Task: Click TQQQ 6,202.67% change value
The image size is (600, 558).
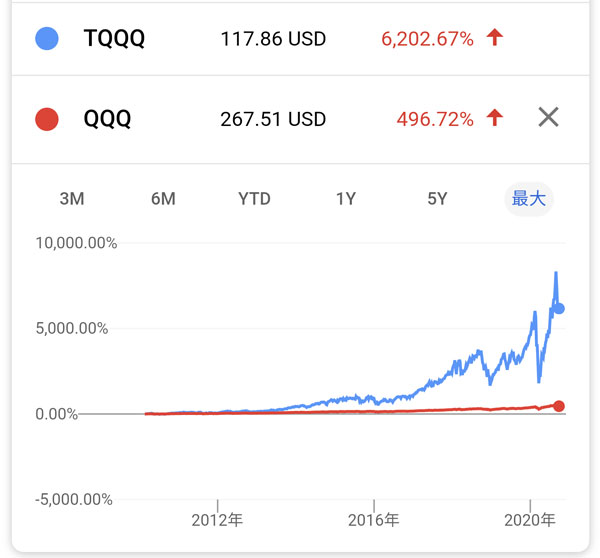Action: [427, 39]
